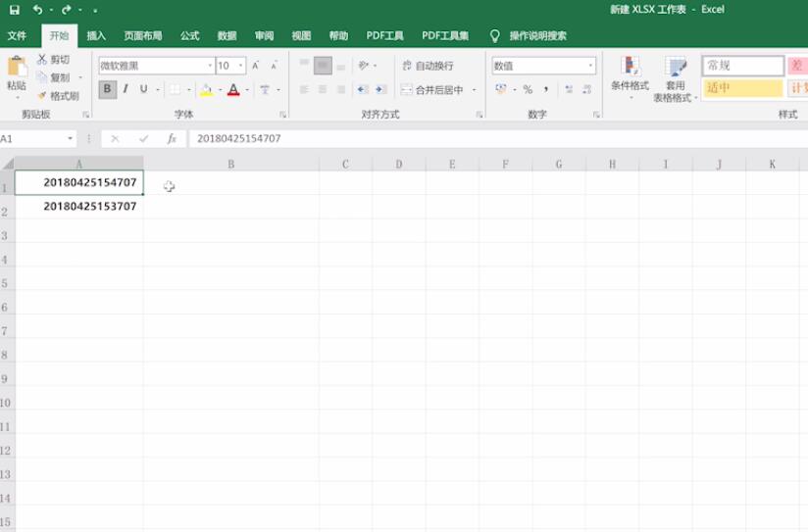Image resolution: width=808 pixels, height=532 pixels.
Task: Click the insert function fx icon
Action: coord(172,138)
